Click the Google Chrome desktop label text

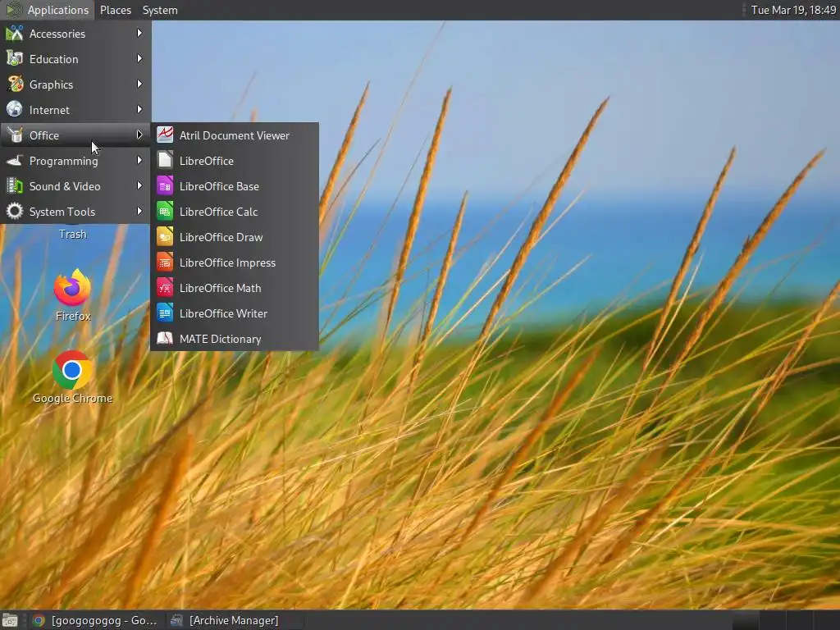[72, 398]
